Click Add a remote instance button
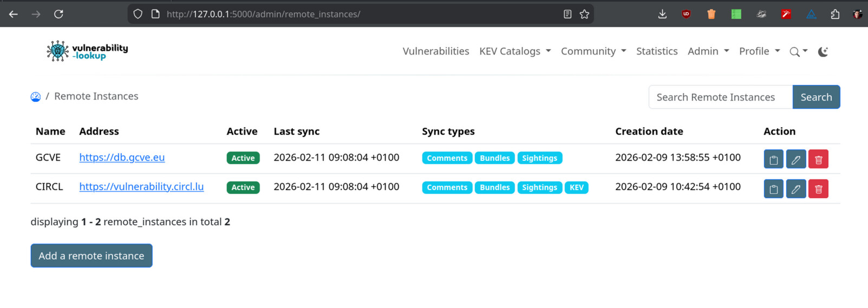Image resolution: width=868 pixels, height=308 pixels. (92, 255)
